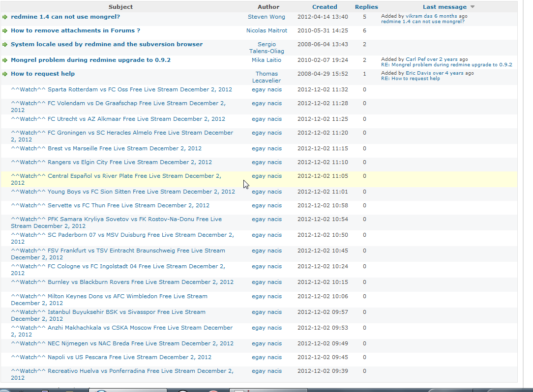The image size is (533, 392).
Task: Open 'Anzhi Makhachkala vs CSKA Moscow' topic
Action: click(x=121, y=331)
